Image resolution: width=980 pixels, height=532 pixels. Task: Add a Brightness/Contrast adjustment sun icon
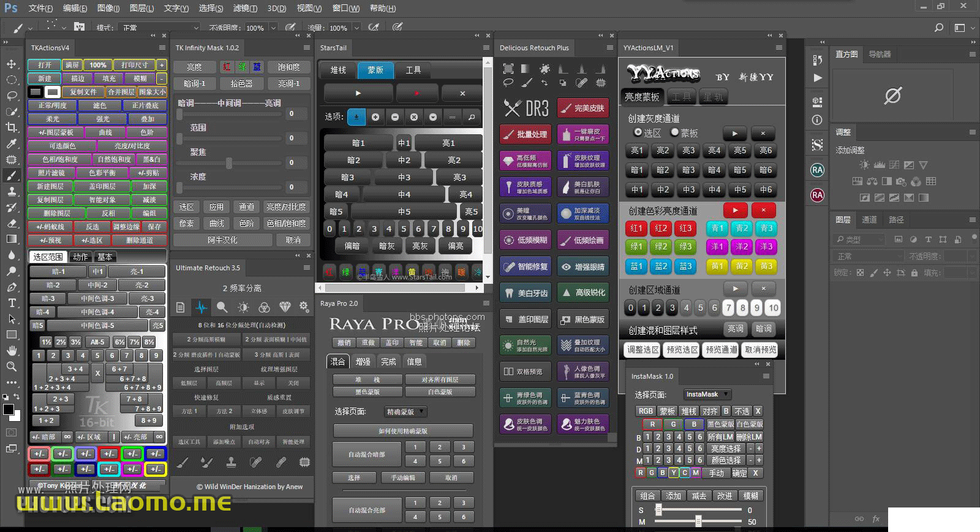(864, 165)
